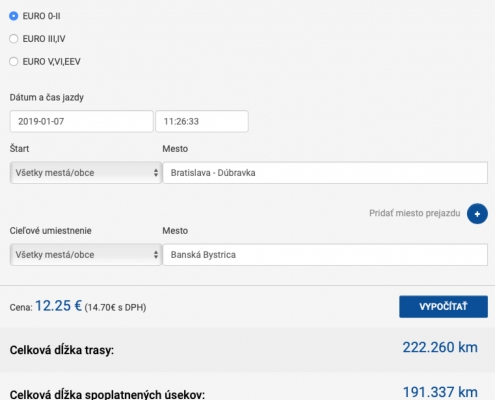This screenshot has height=400, width=495.
Task: Click the Bratislava - Dúbravka start city field
Action: (x=325, y=173)
